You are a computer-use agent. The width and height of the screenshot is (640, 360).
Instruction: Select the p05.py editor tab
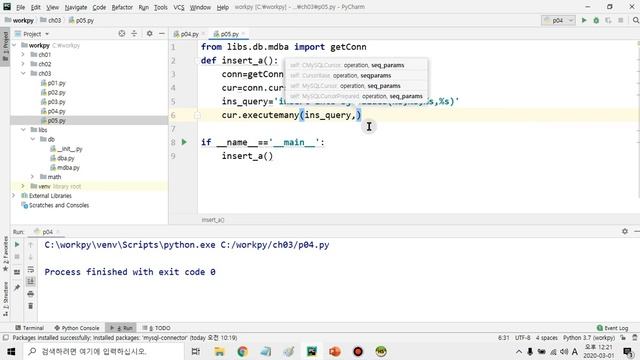(x=229, y=34)
